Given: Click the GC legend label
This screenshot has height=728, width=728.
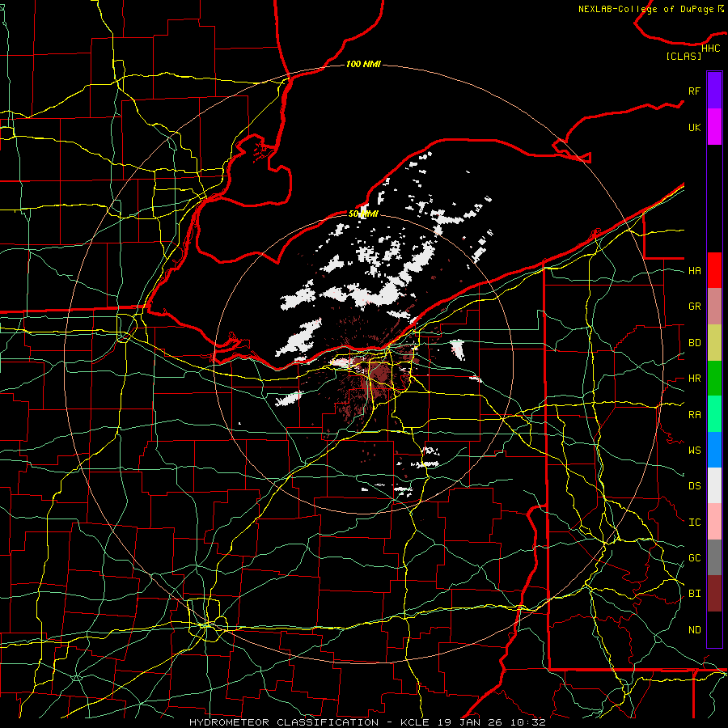Looking at the screenshot, I should click(x=694, y=558).
